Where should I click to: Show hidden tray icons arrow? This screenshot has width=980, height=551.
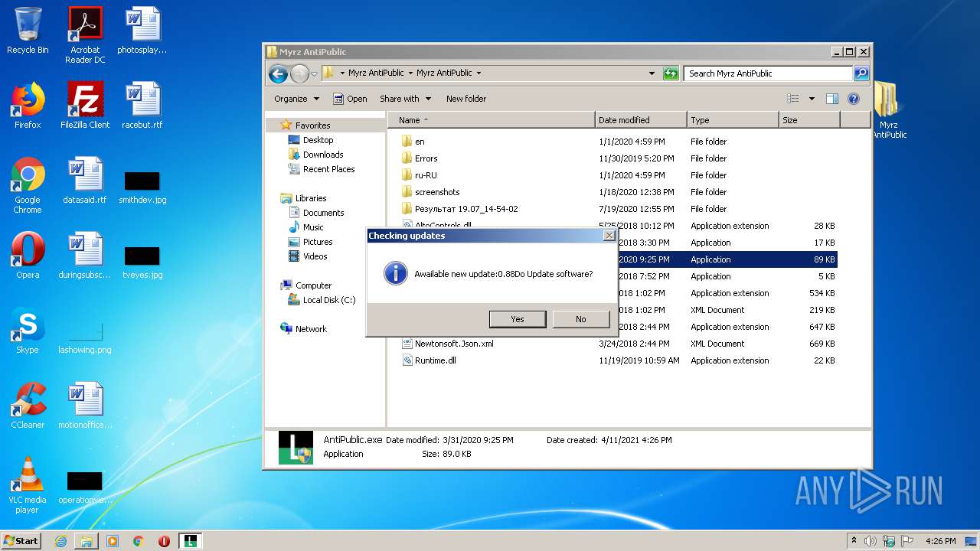pyautogui.click(x=854, y=541)
